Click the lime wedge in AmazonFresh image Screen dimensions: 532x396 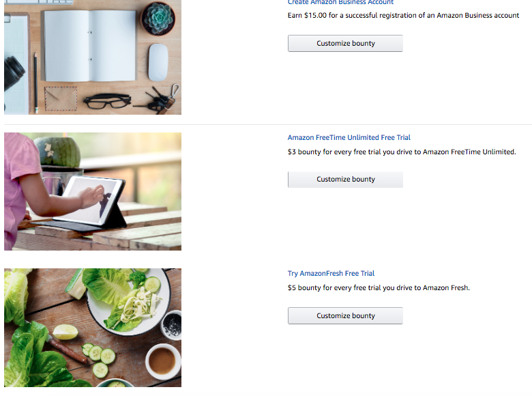65,332
